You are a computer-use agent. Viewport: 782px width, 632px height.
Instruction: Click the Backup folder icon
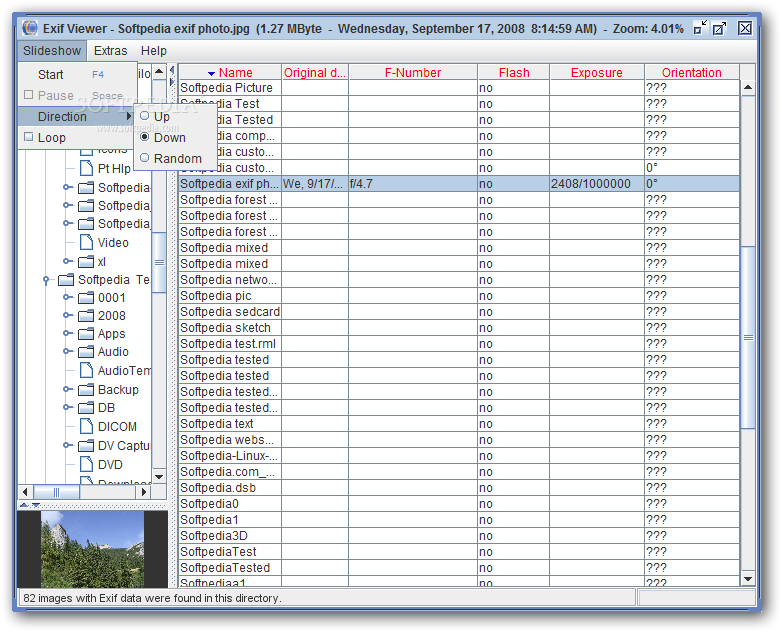click(86, 390)
